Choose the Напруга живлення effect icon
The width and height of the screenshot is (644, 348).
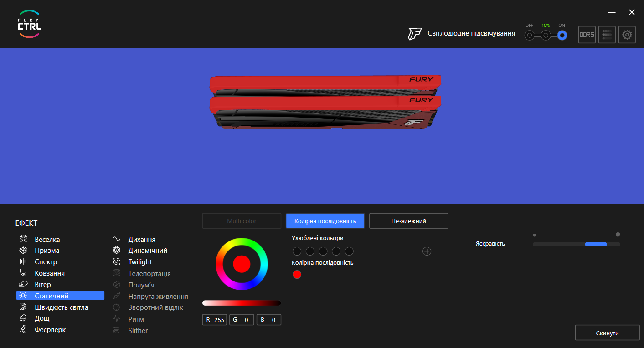pos(117,296)
